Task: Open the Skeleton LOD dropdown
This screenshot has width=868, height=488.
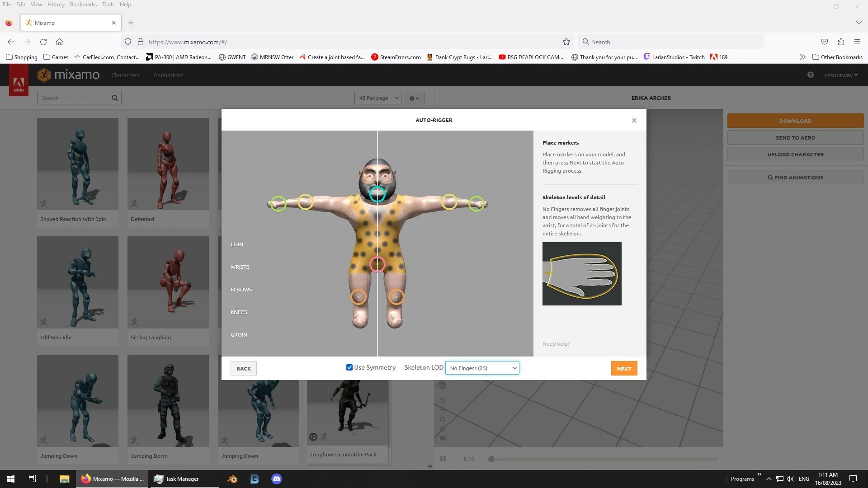Action: 482,368
